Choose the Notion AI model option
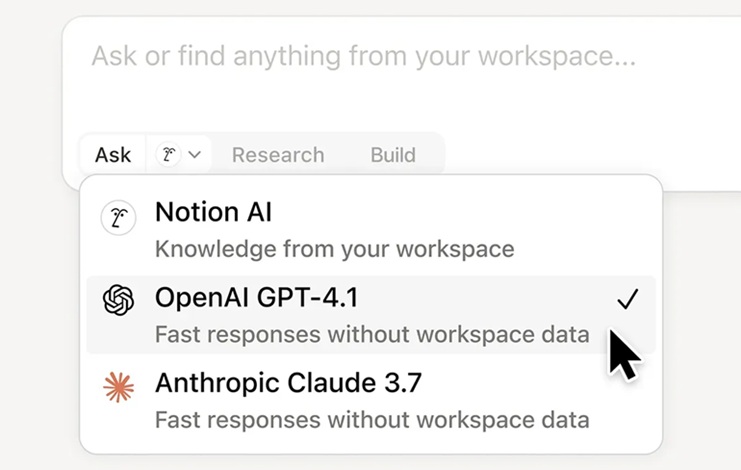Image resolution: width=741 pixels, height=470 pixels. [x=371, y=230]
